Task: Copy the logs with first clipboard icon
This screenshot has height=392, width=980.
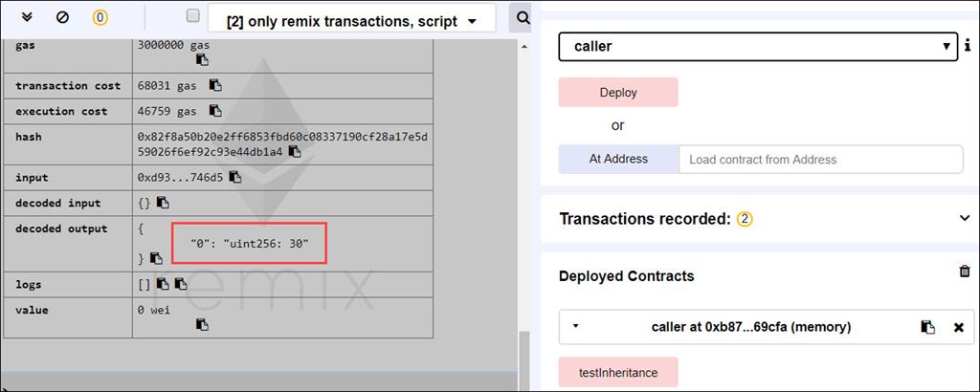Action: (x=163, y=284)
